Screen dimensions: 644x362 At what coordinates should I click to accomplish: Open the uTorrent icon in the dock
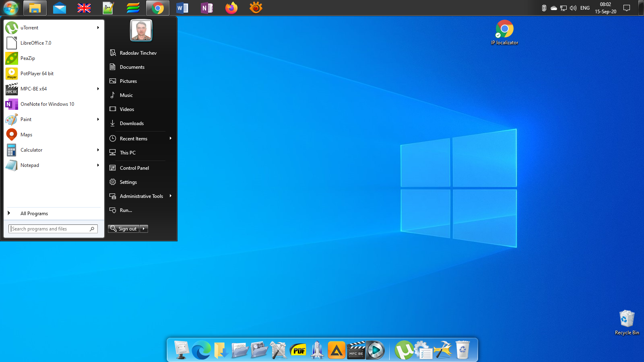[404, 350]
